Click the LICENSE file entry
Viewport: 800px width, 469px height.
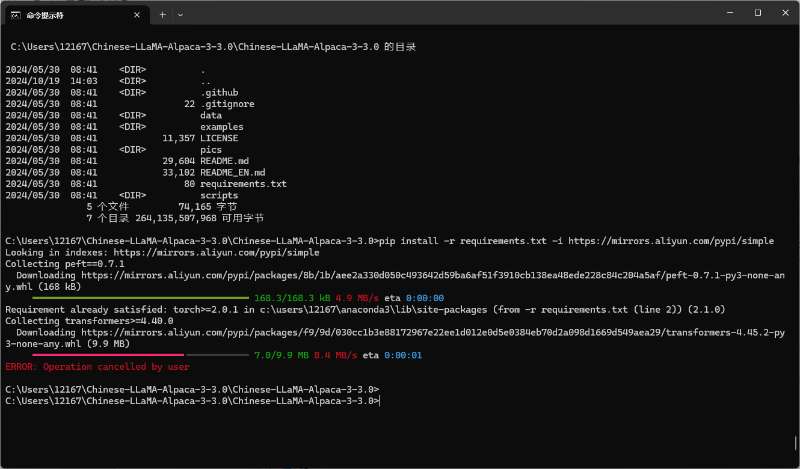tap(219, 138)
